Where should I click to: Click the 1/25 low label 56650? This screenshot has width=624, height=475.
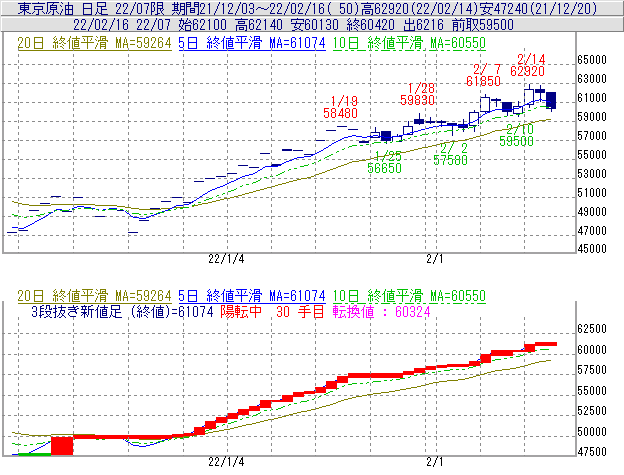point(384,169)
